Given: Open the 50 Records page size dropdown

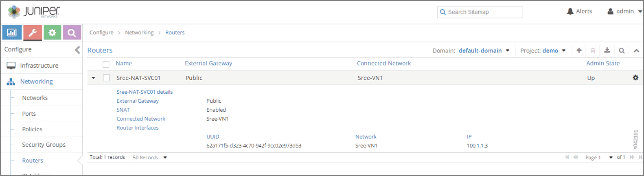Looking at the screenshot, I should (149, 157).
